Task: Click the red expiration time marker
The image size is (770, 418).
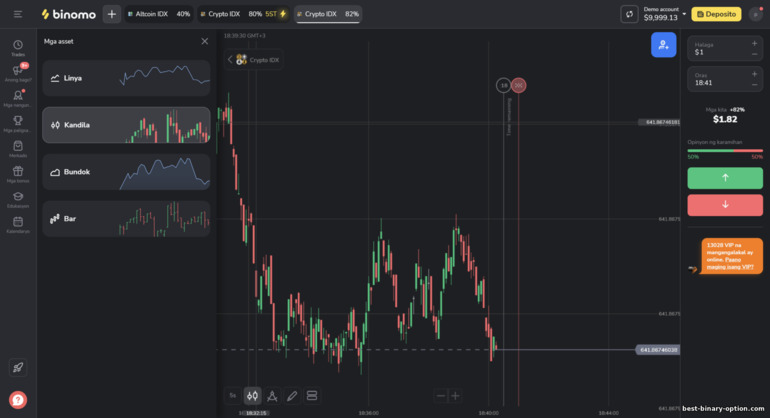Action: coord(519,85)
